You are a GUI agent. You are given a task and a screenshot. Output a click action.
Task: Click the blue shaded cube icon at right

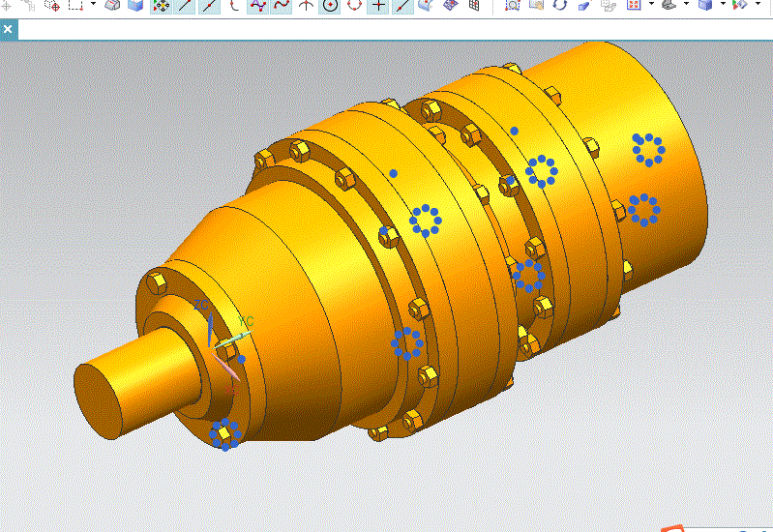click(705, 6)
